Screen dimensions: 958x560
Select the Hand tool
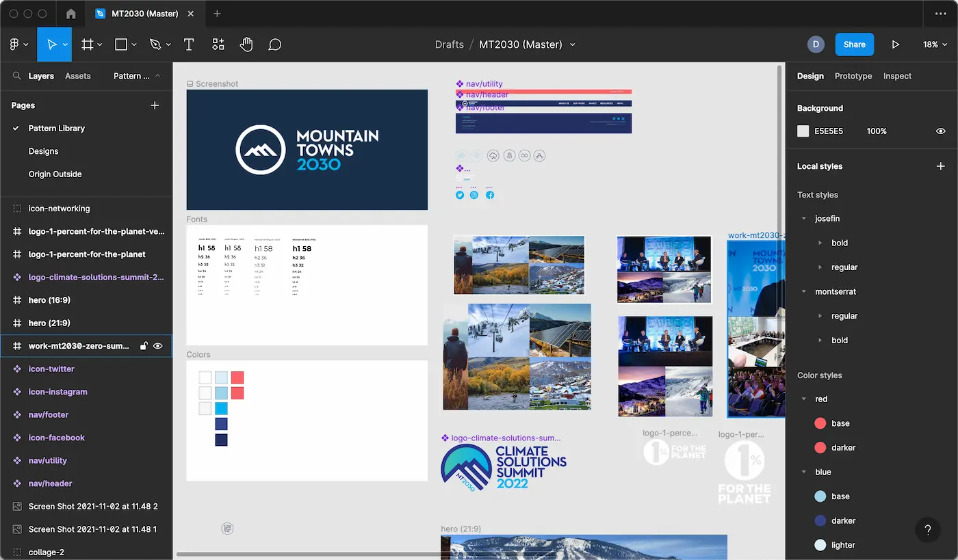tap(246, 44)
